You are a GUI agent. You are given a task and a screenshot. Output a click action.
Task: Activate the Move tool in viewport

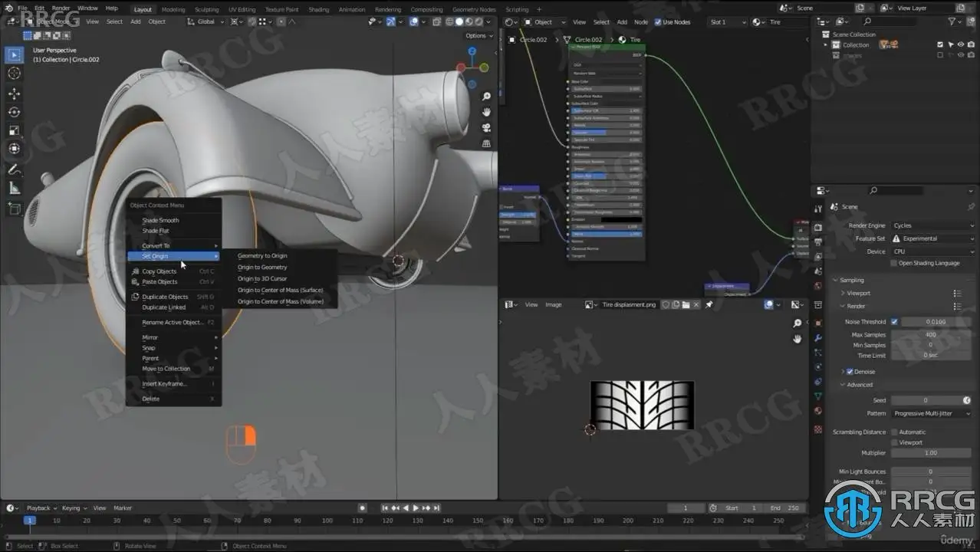(14, 94)
